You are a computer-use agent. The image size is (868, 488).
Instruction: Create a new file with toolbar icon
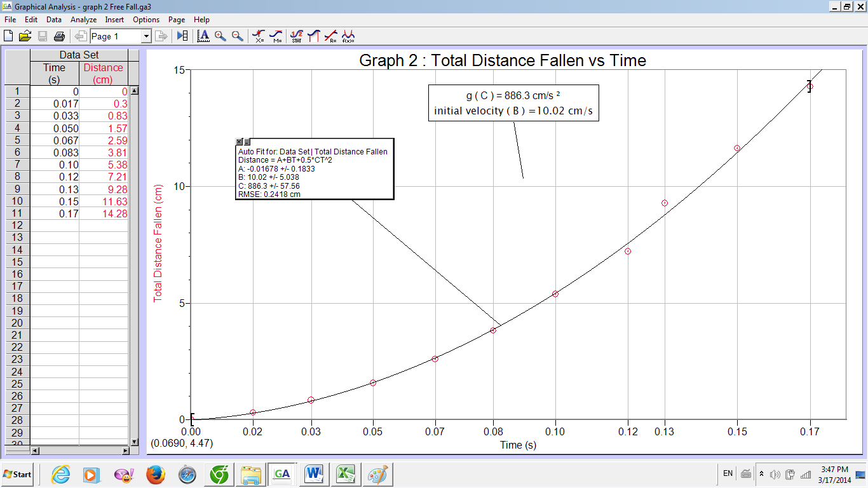tap(8, 36)
